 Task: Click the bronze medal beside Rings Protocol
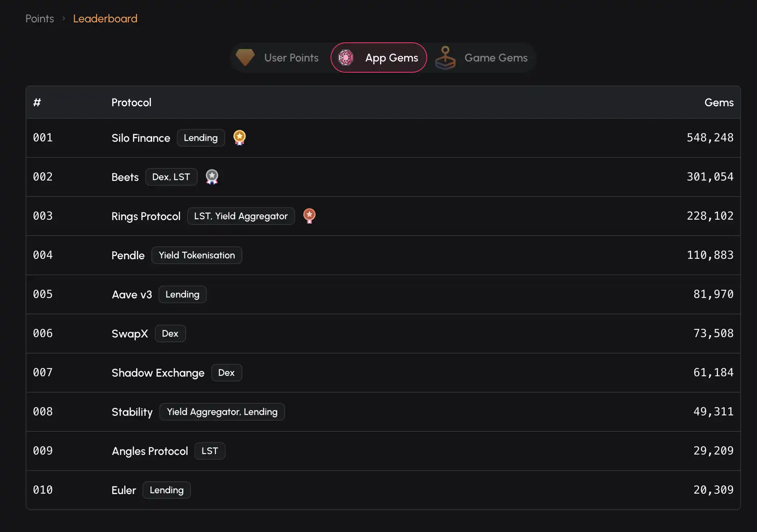tap(309, 216)
